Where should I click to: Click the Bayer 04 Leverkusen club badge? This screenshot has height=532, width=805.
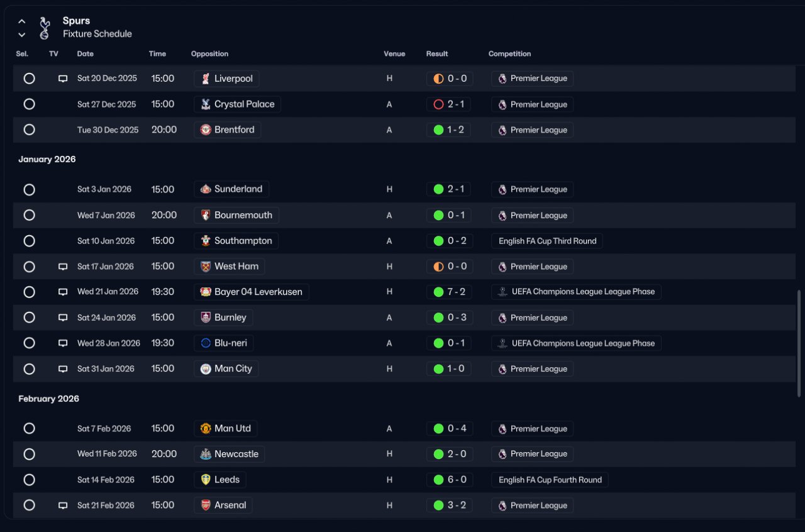pos(205,292)
